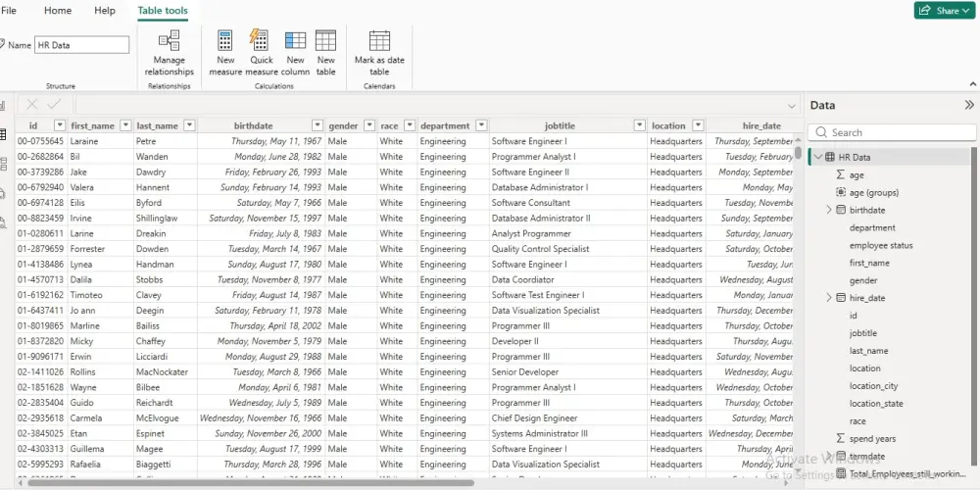The height and width of the screenshot is (490, 980).
Task: Select the HR Data table icon
Action: [x=829, y=157]
